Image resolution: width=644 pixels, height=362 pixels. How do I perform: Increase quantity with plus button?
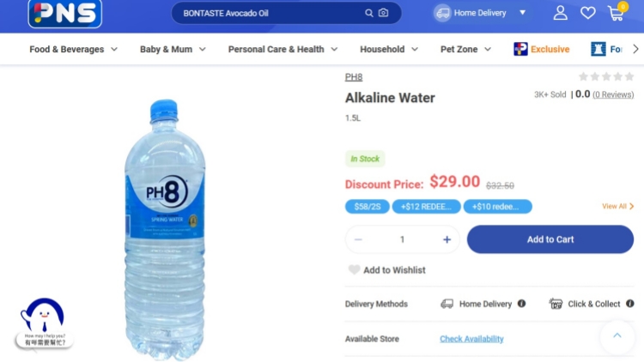coord(447,239)
